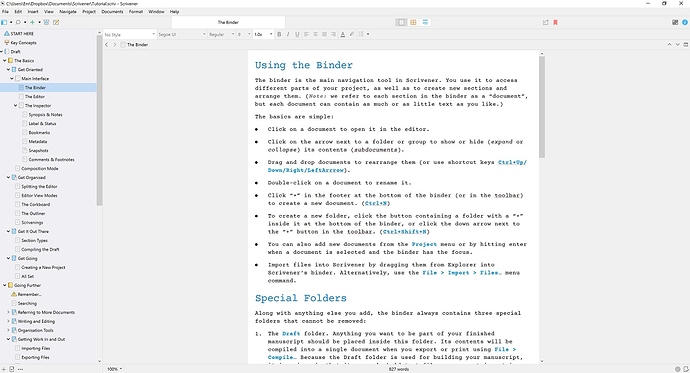
Task: Align text right
Action: pos(333,34)
